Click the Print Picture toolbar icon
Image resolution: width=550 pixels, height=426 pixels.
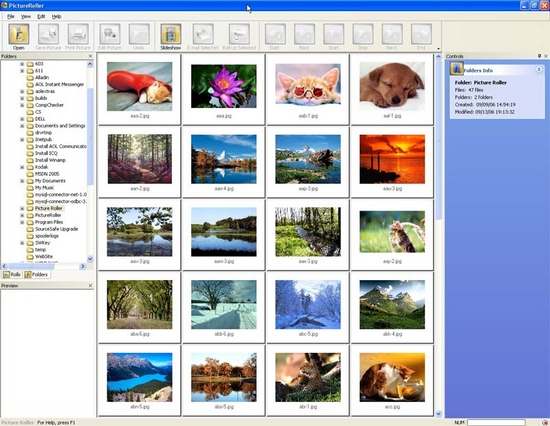78,34
